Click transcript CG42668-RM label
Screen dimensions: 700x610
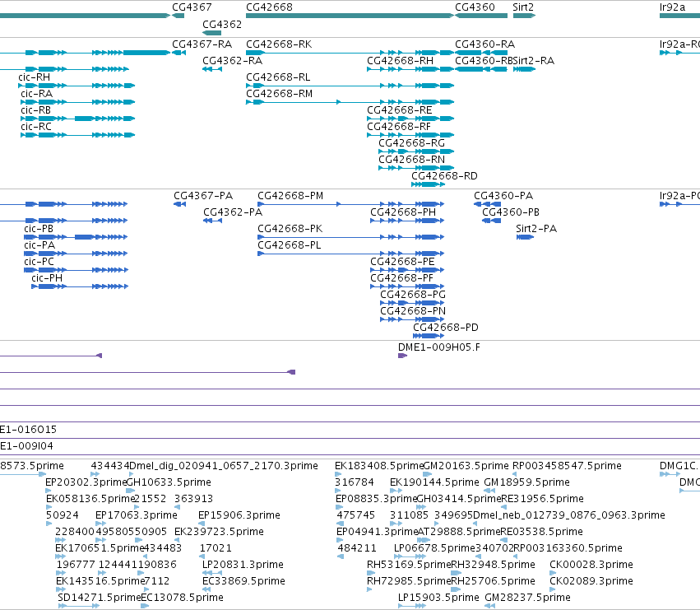pos(279,94)
